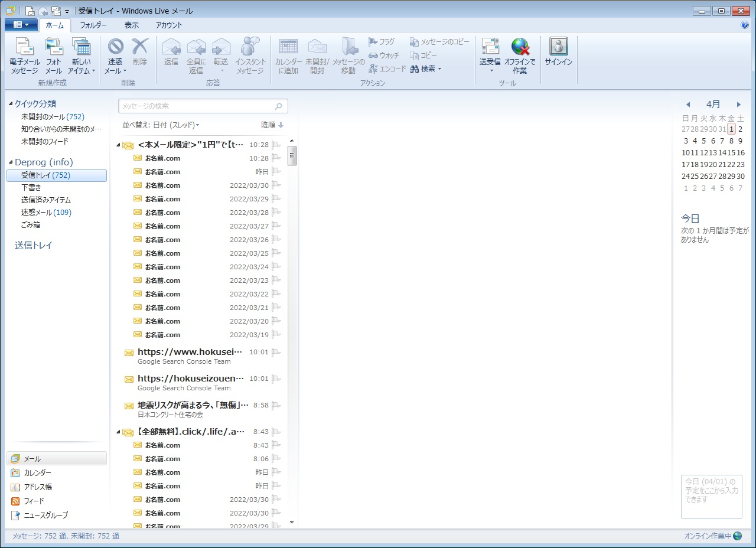Toggle flag on お名前.com 2022/03/28 message
This screenshot has width=756, height=548.
(x=276, y=213)
